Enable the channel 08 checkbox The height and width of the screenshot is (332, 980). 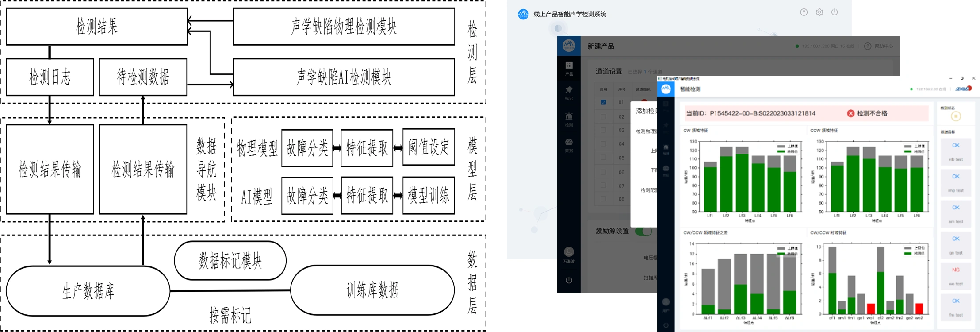pos(603,199)
